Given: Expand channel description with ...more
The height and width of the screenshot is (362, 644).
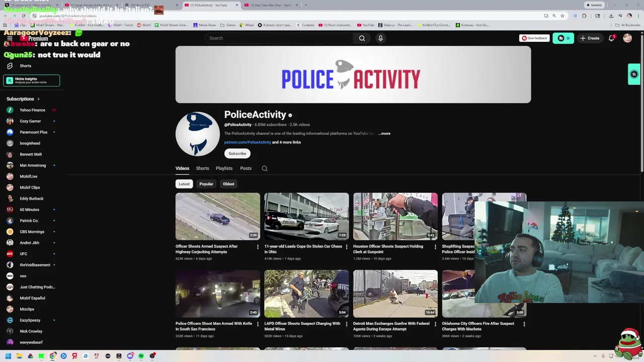Looking at the screenshot, I should pos(384,134).
